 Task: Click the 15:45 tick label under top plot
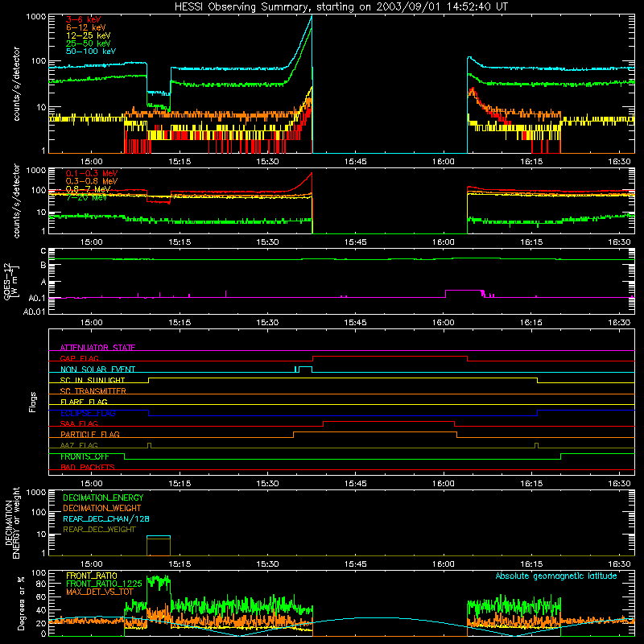point(355,162)
